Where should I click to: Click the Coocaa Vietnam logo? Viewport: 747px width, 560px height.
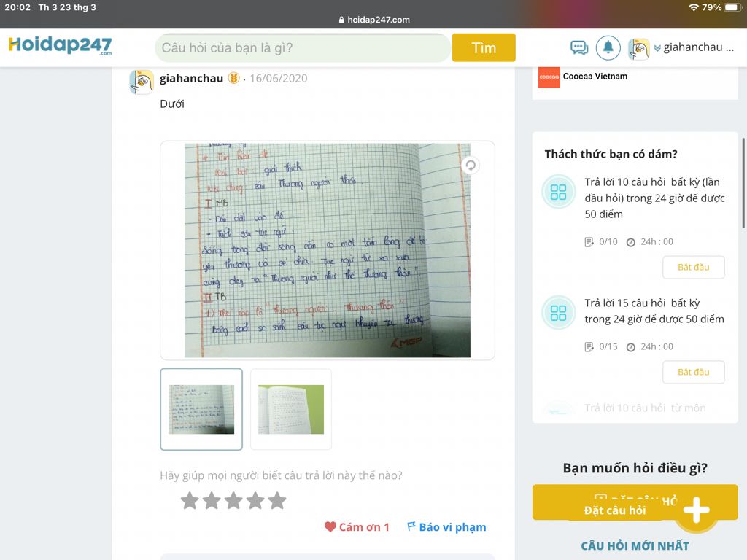pyautogui.click(x=549, y=77)
